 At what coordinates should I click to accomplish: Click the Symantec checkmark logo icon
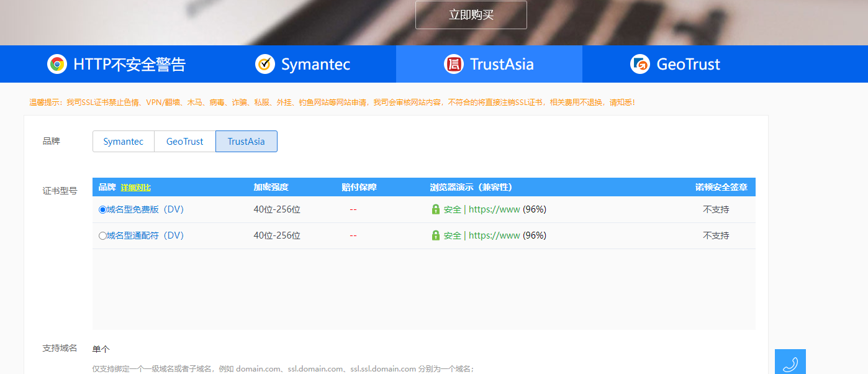coord(265,64)
